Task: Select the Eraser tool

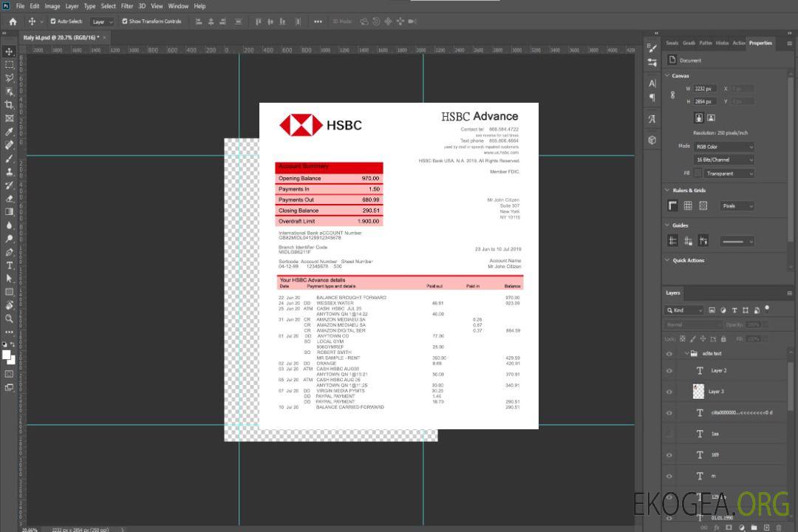Action: point(9,199)
